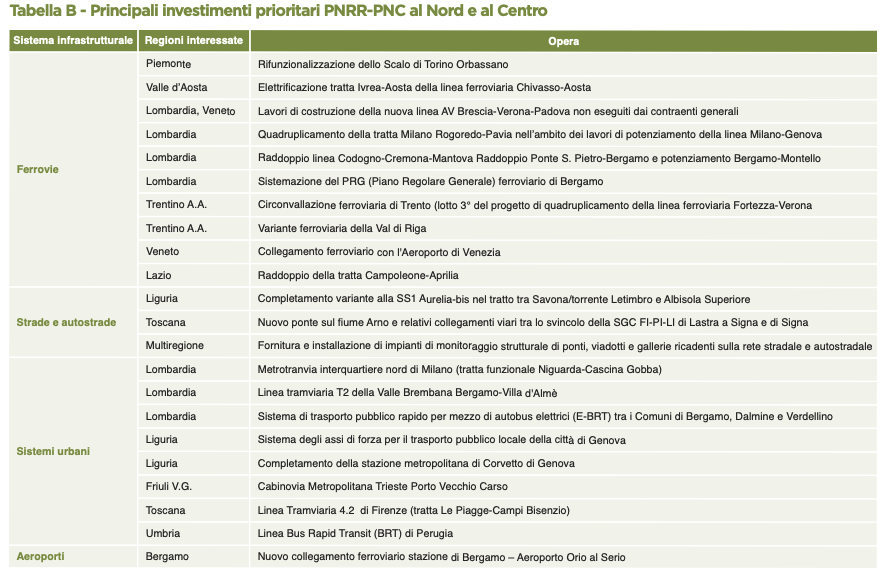This screenshot has height=578, width=894.
Task: Click the Aeroporti category label
Action: pos(40,556)
